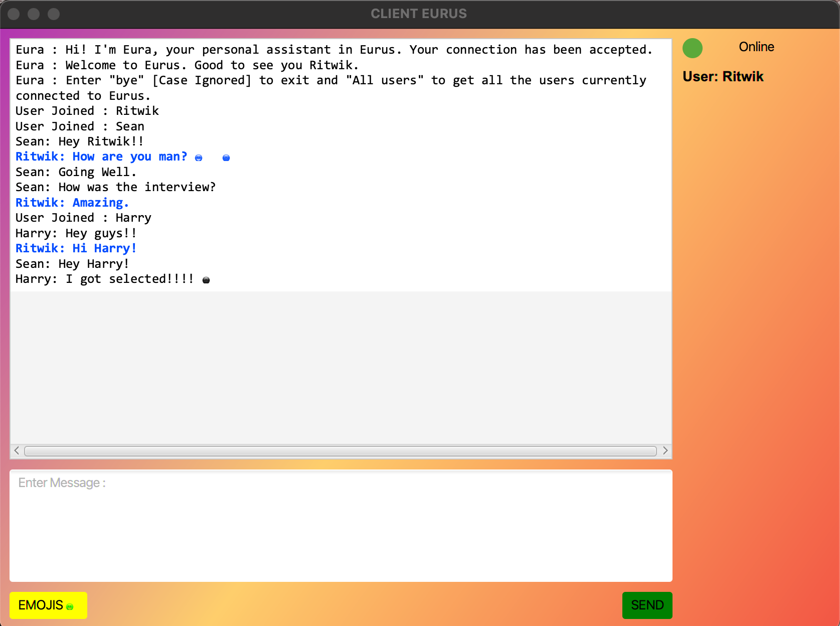Select the 'User: Ritwik' label
The width and height of the screenshot is (840, 626).
point(723,76)
